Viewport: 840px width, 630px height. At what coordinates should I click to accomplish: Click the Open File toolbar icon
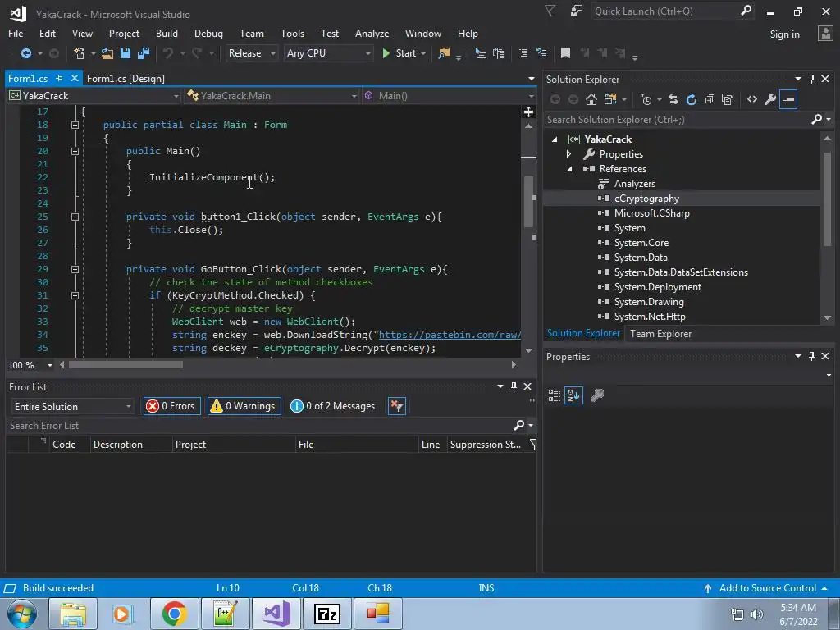click(107, 53)
